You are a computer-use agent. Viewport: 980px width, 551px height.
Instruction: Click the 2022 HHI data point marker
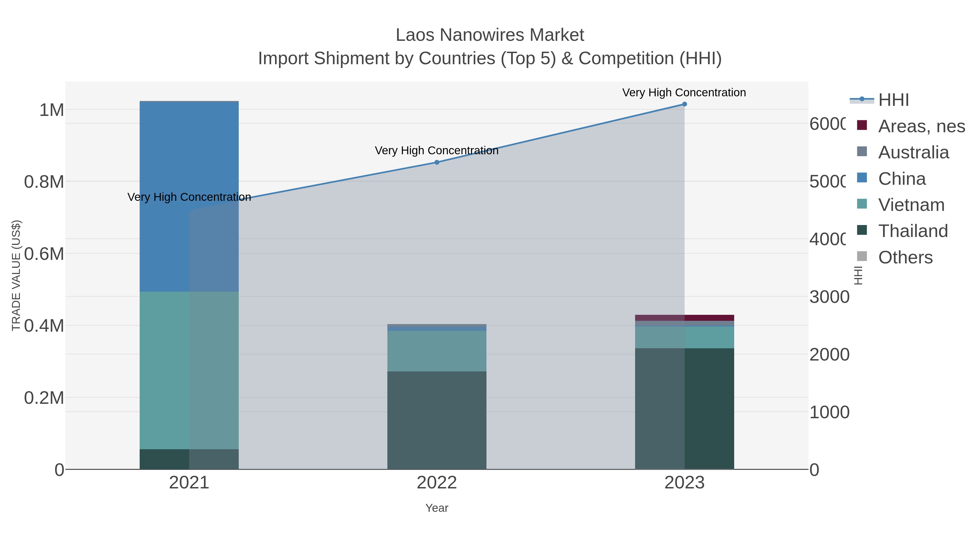(437, 162)
